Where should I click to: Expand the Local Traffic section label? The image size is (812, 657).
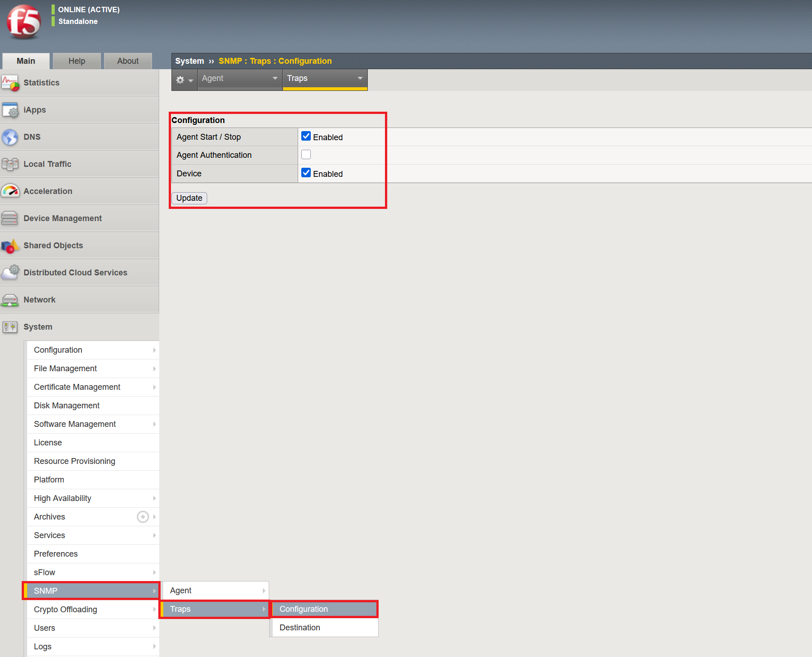47,164
